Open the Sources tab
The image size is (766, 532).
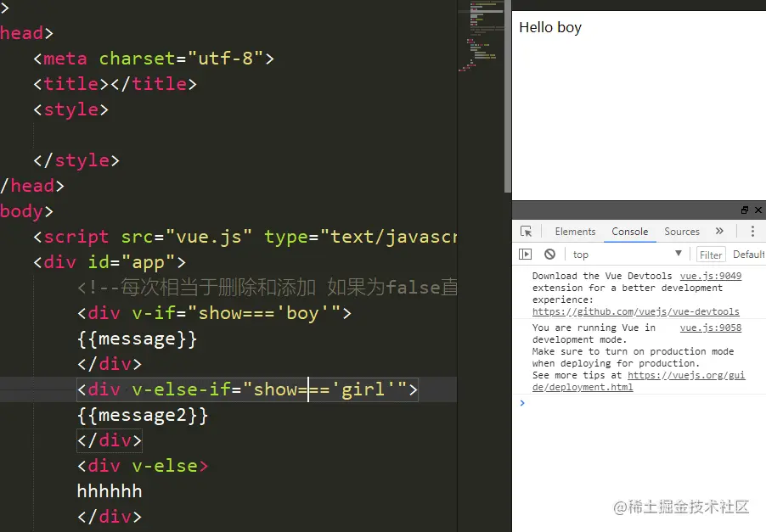pos(681,232)
